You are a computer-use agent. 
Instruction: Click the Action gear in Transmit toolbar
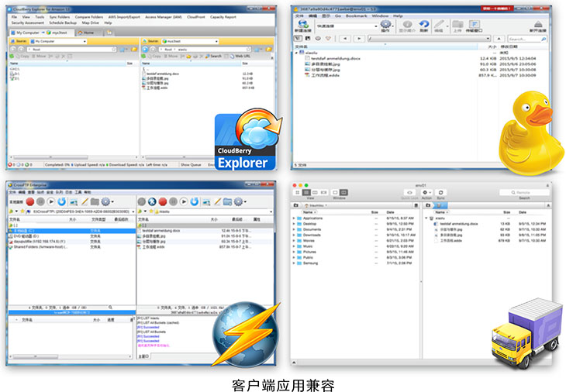tap(426, 193)
